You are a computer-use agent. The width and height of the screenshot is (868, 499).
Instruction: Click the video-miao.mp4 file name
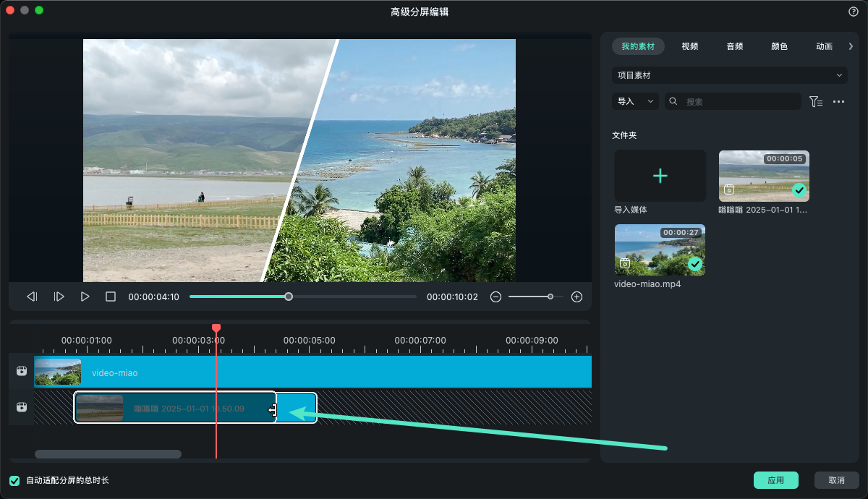[647, 284]
